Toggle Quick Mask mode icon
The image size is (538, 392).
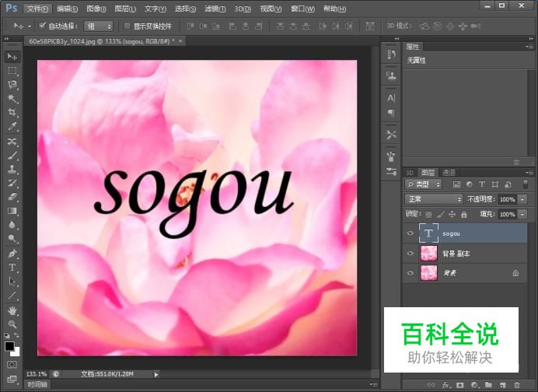12,365
